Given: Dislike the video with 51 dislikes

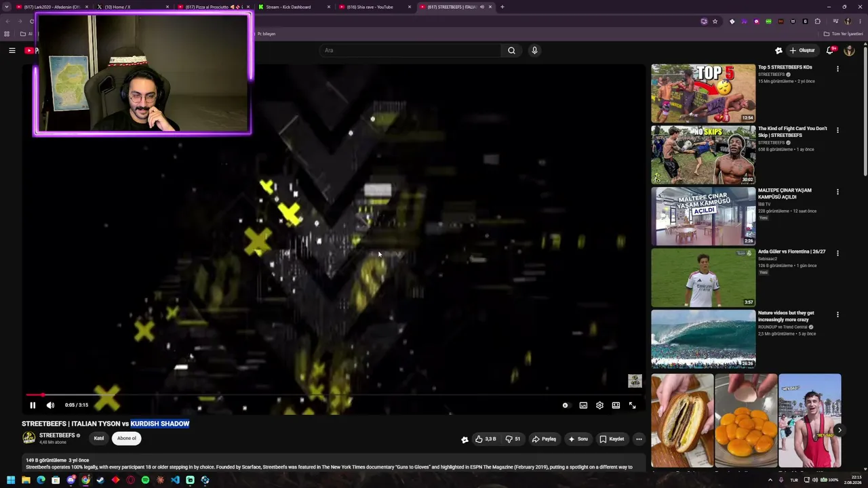Looking at the screenshot, I should pyautogui.click(x=513, y=439).
